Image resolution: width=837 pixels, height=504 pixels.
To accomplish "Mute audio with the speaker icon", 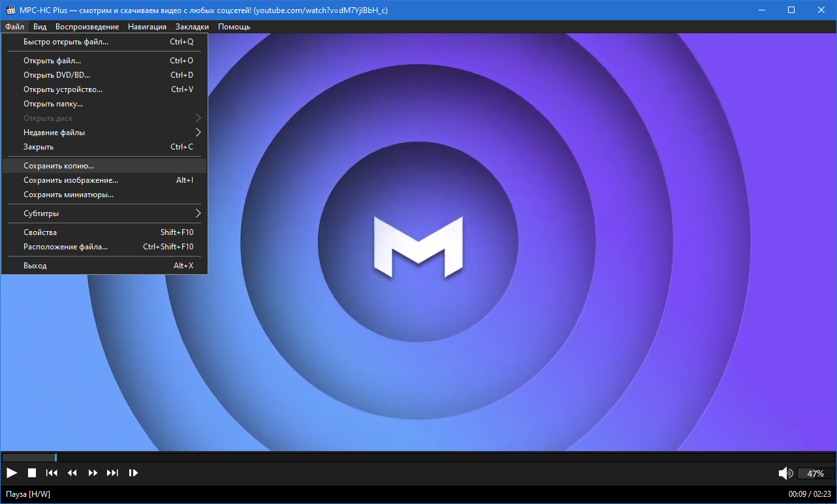I will 785,473.
